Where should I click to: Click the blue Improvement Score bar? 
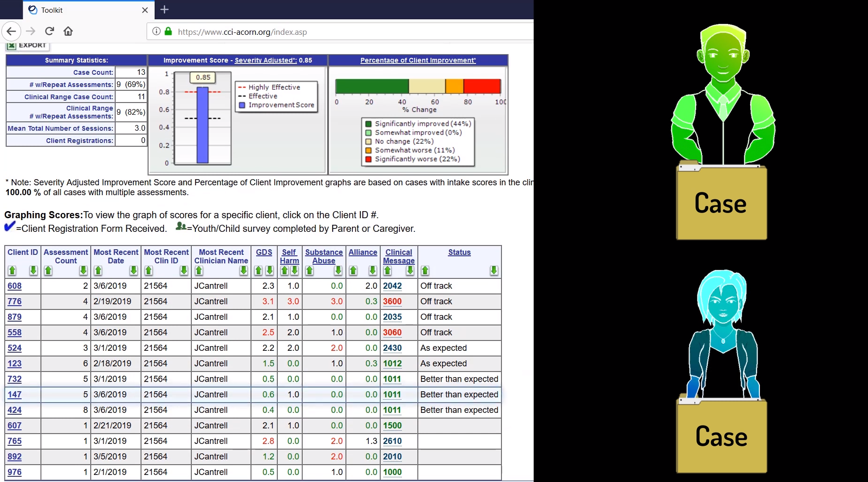click(203, 125)
